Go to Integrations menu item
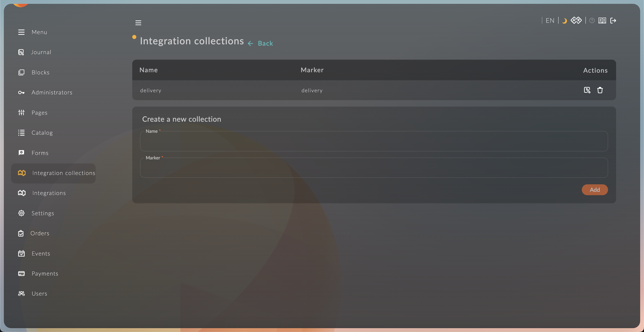Screen dimensions: 644x332 pyautogui.click(x=49, y=193)
